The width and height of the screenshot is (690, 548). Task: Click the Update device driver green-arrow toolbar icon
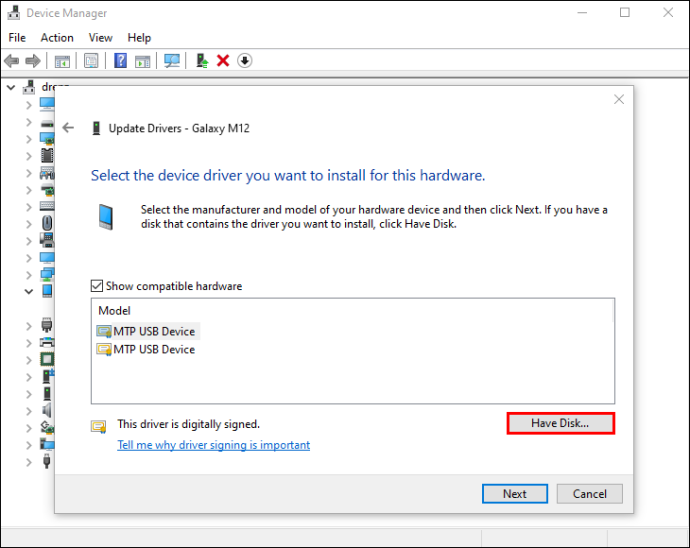pos(202,61)
